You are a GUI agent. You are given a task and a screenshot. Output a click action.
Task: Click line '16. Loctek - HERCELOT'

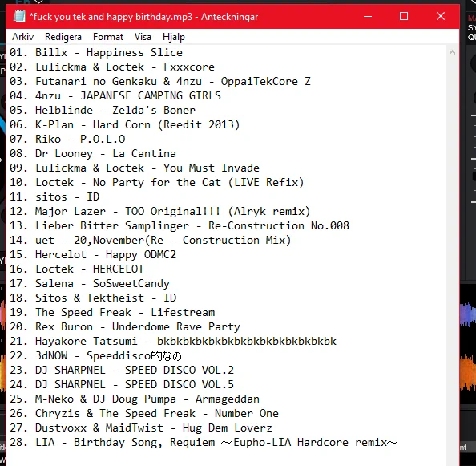(77, 269)
